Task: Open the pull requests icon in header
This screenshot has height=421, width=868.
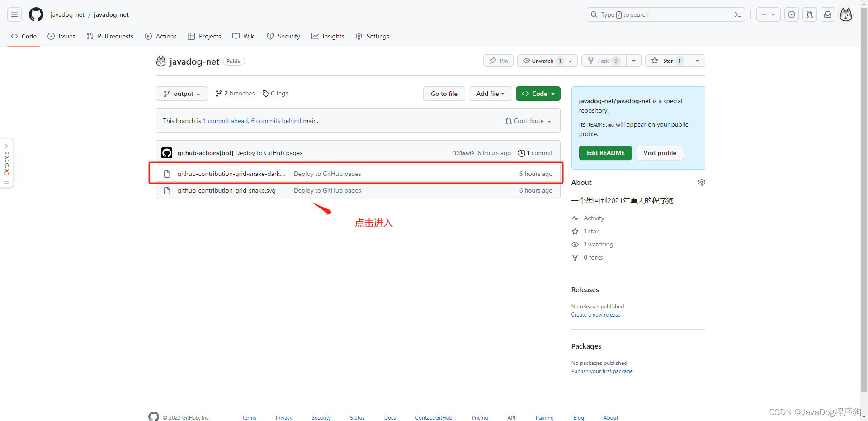Action: point(809,14)
